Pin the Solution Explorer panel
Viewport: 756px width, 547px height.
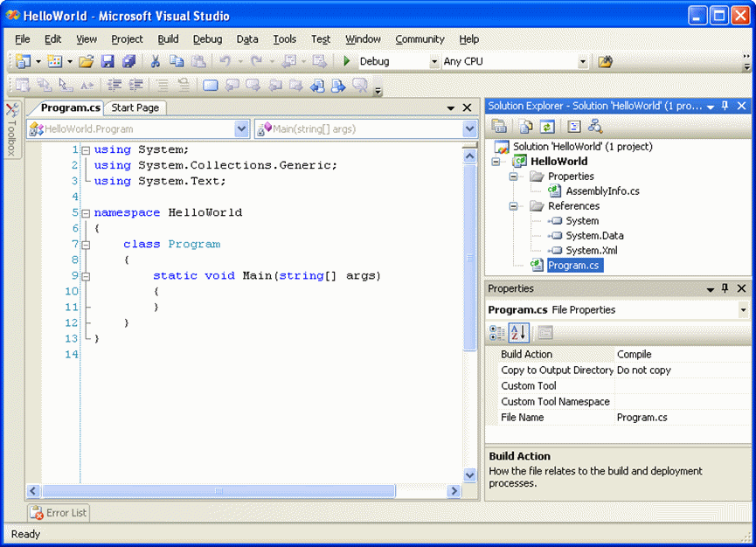pyautogui.click(x=725, y=106)
